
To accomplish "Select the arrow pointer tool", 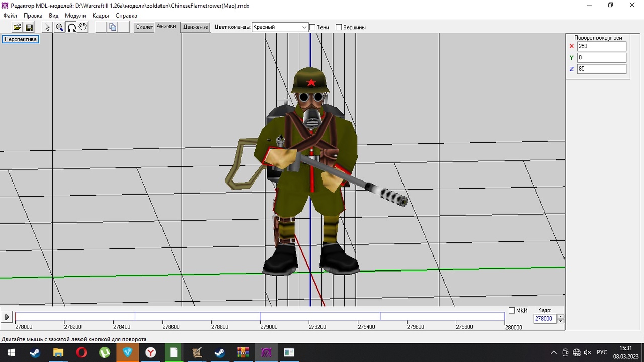I will point(47,27).
